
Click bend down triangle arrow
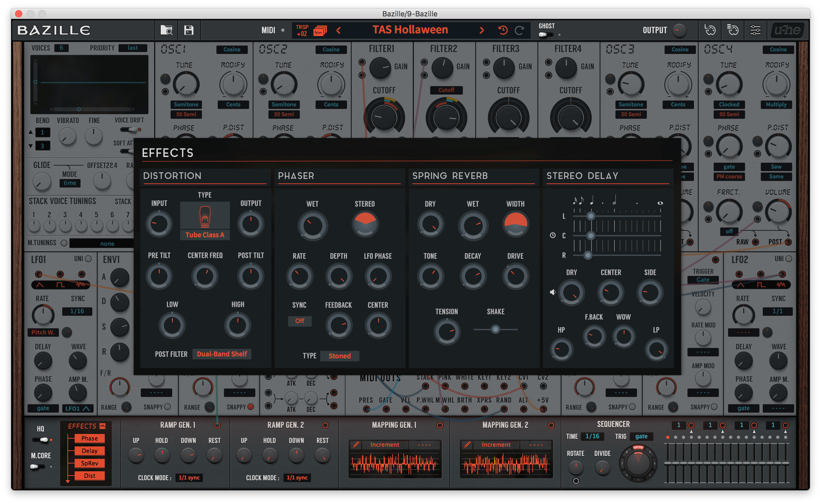coord(31,146)
